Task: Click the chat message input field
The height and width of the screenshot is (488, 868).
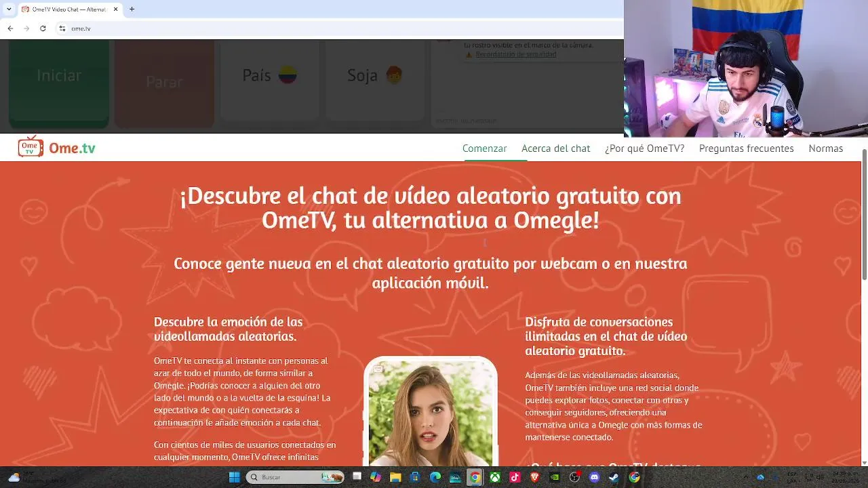Action: [x=527, y=120]
